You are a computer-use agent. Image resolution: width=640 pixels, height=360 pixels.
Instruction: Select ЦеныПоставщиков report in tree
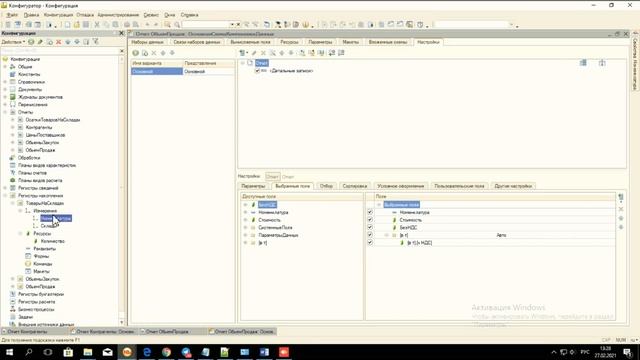pyautogui.click(x=45, y=135)
